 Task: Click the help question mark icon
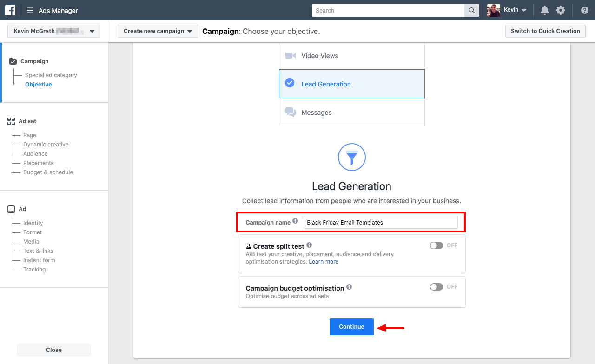(x=585, y=10)
